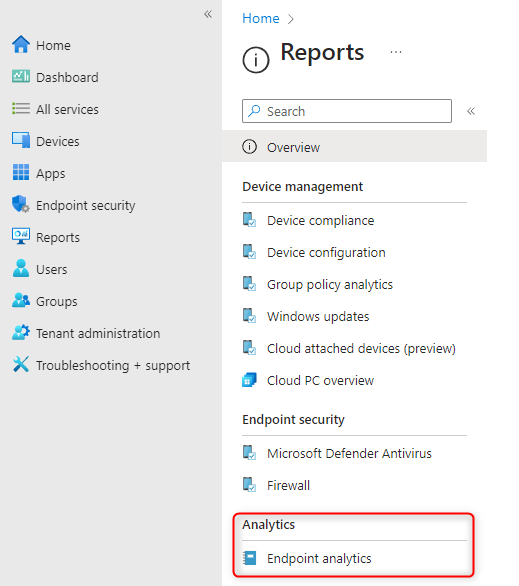Click the All services list icon
Screen dimensions: 519x586
click(x=21, y=109)
